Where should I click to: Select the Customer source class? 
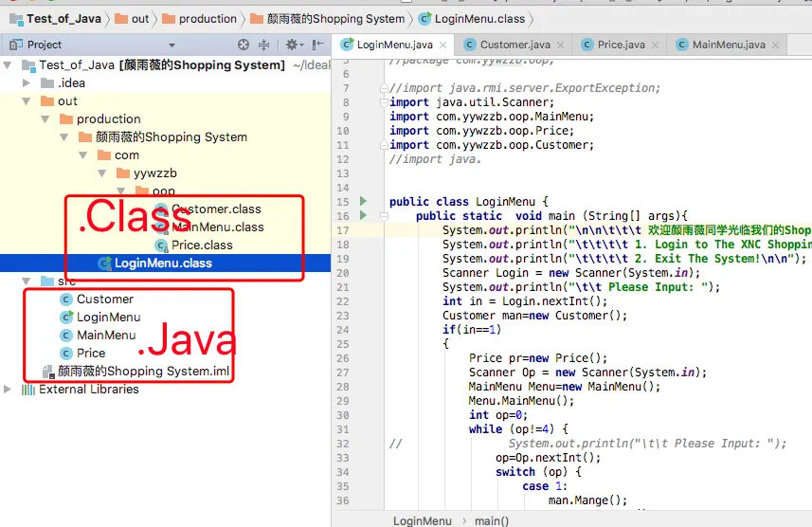click(x=105, y=299)
